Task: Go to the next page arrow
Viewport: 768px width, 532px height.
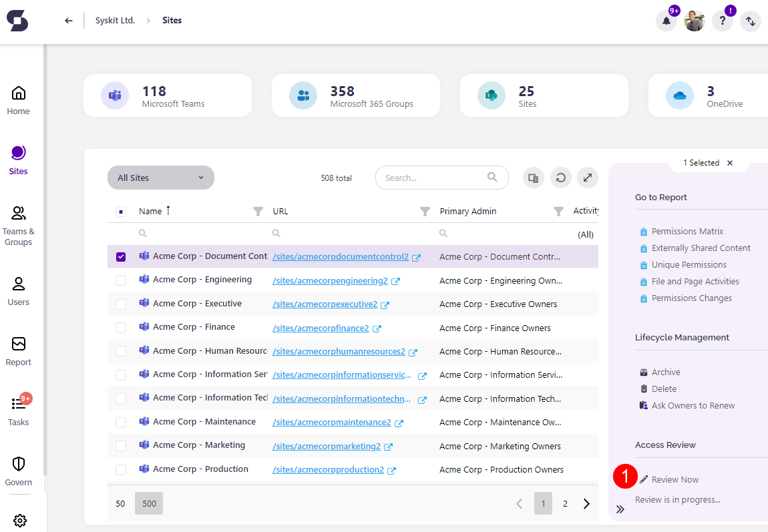Action: click(x=586, y=504)
